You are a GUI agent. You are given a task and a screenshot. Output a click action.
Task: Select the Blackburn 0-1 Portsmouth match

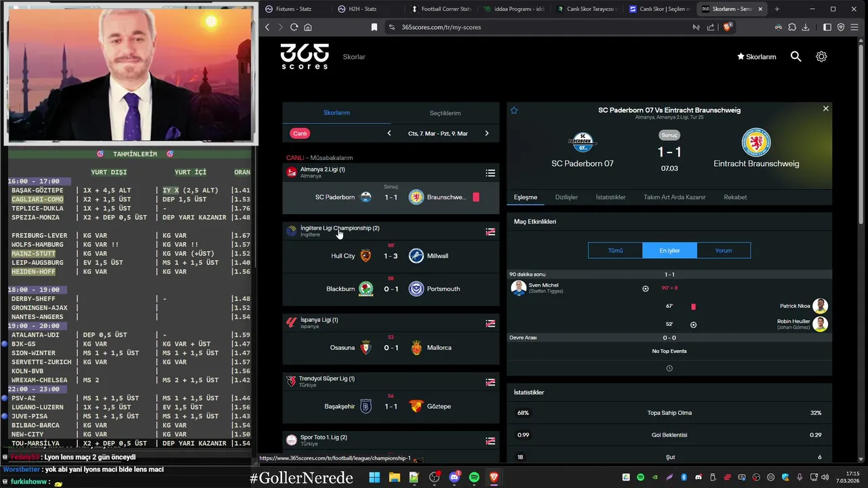391,289
